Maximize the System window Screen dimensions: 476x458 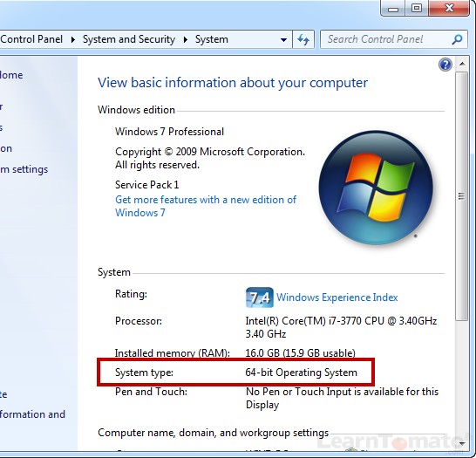417,8
